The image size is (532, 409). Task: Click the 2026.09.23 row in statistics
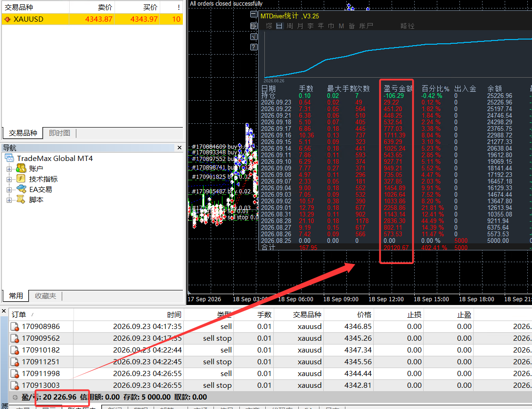pyautogui.click(x=395, y=102)
